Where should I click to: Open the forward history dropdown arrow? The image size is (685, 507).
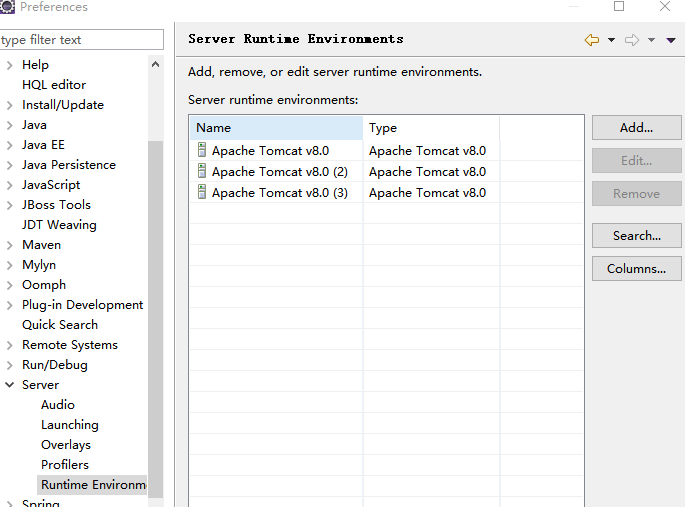[651, 40]
